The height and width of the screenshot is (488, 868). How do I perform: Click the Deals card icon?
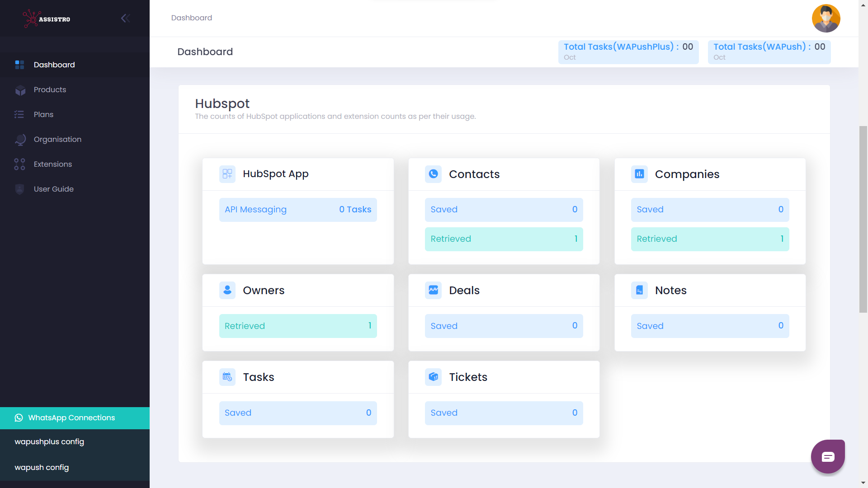pyautogui.click(x=433, y=290)
